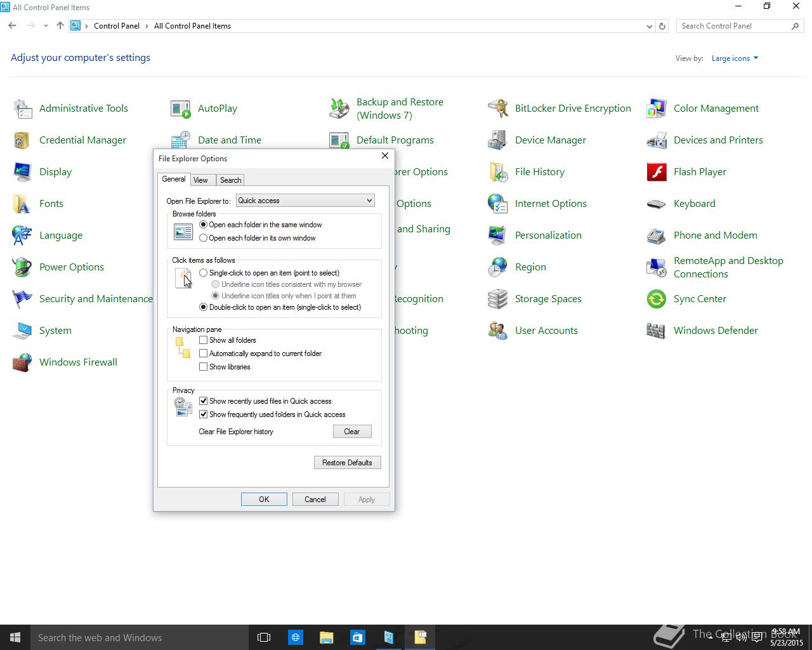Viewport: 812px width, 650px height.
Task: Open Device Manager icon
Action: click(498, 140)
